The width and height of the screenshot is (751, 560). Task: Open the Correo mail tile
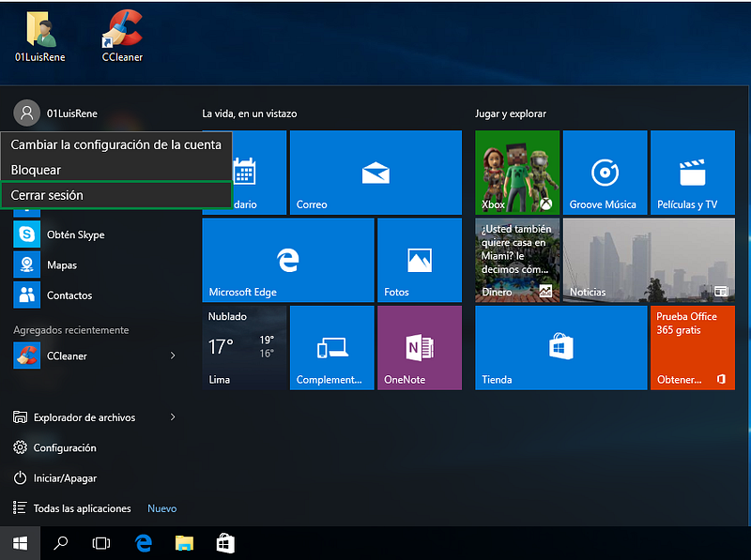[x=376, y=173]
